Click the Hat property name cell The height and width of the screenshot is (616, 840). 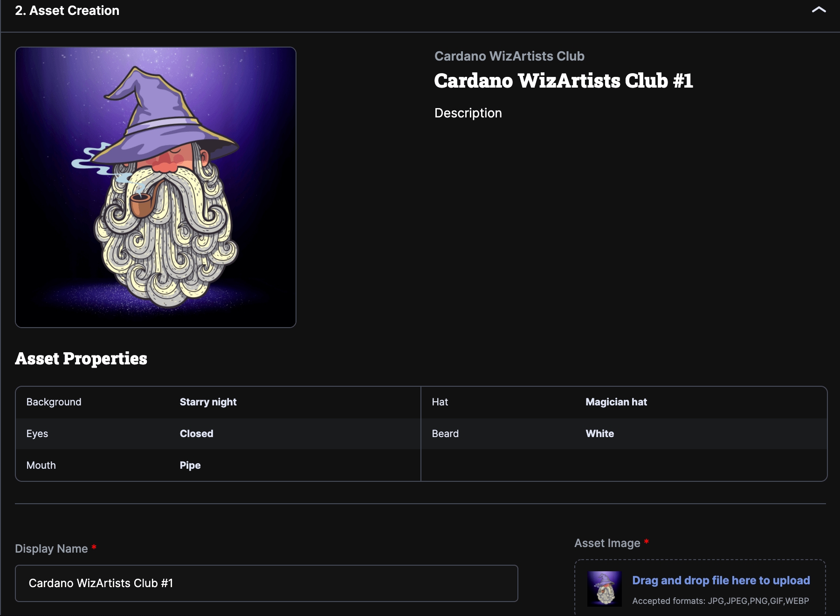pos(440,402)
